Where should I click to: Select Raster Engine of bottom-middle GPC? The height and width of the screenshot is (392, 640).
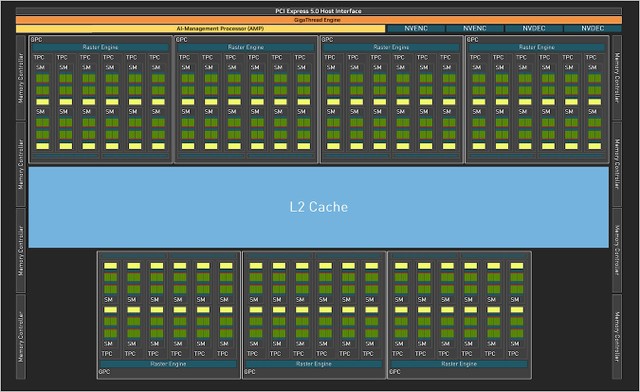[x=314, y=364]
